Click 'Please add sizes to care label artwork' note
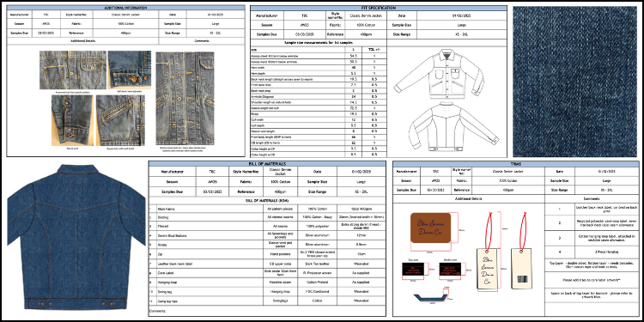 coord(591,280)
